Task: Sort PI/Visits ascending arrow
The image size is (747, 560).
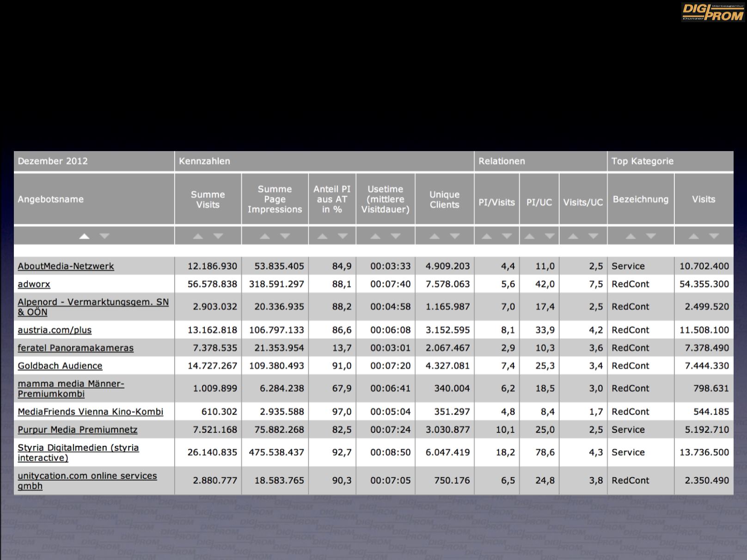Action: pos(487,236)
